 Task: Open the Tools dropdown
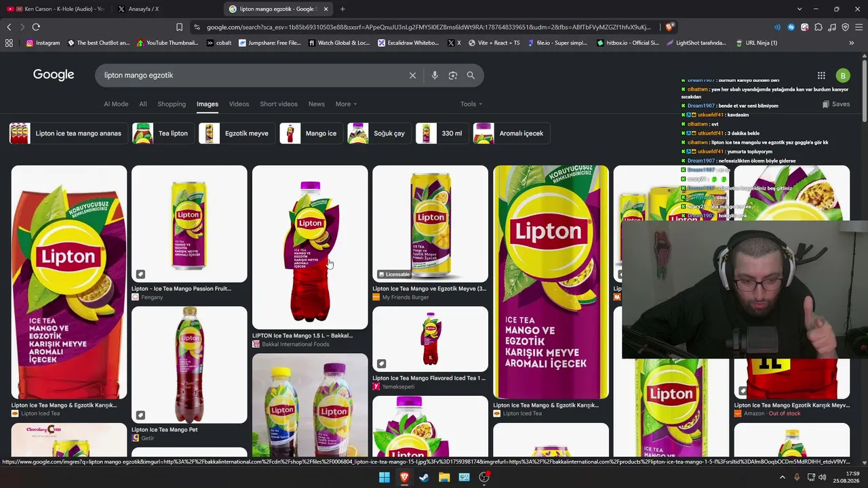tap(471, 104)
